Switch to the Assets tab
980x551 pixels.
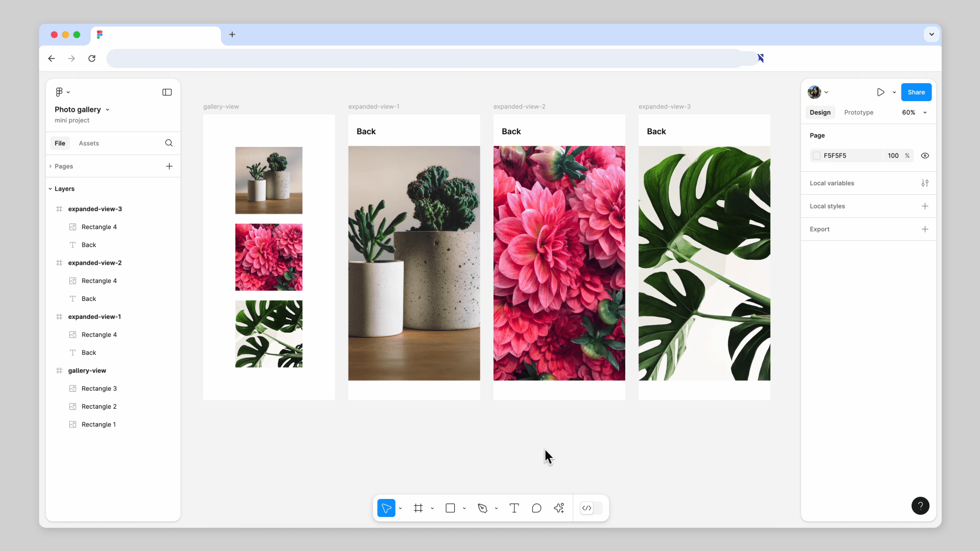tap(89, 143)
